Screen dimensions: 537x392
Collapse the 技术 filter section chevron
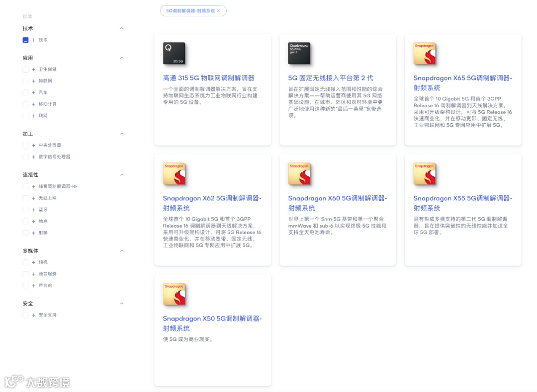point(122,28)
